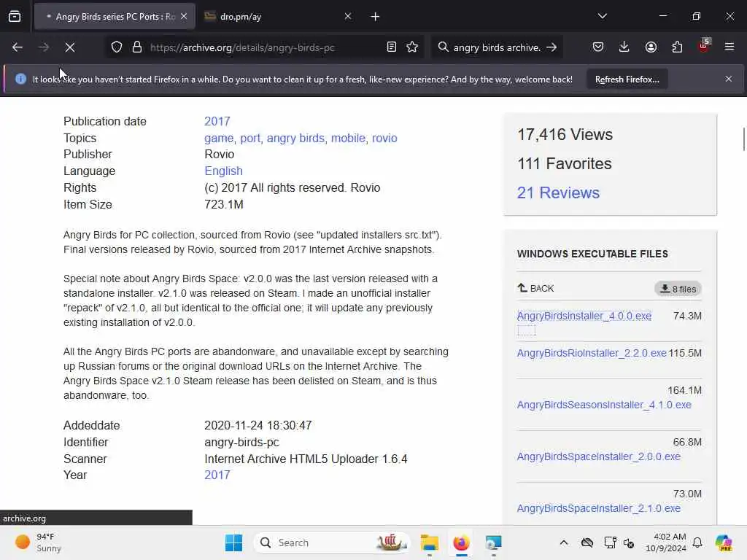Screen dimensions: 747x560
Task: Close the dro.pm/ay tab
Action: [348, 17]
